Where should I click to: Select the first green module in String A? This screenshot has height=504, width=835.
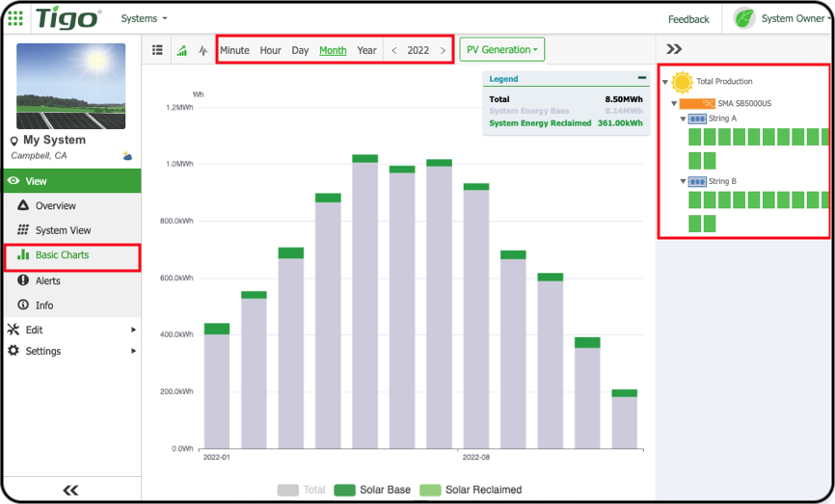(x=694, y=137)
